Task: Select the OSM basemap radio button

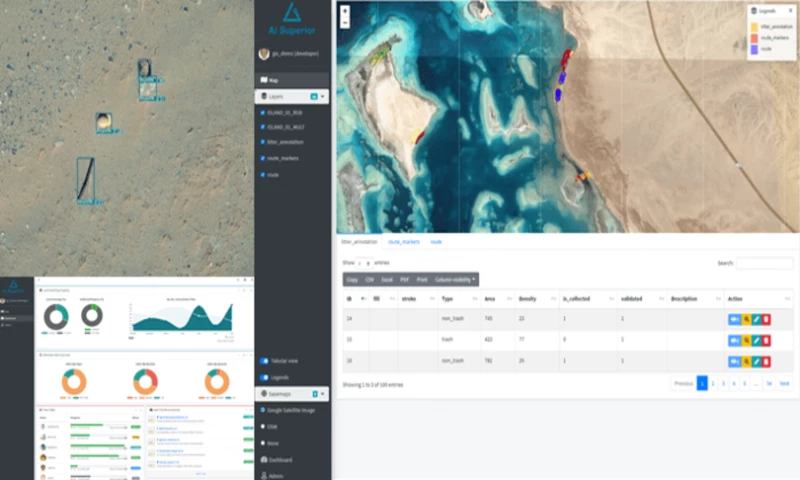Action: coord(263,427)
